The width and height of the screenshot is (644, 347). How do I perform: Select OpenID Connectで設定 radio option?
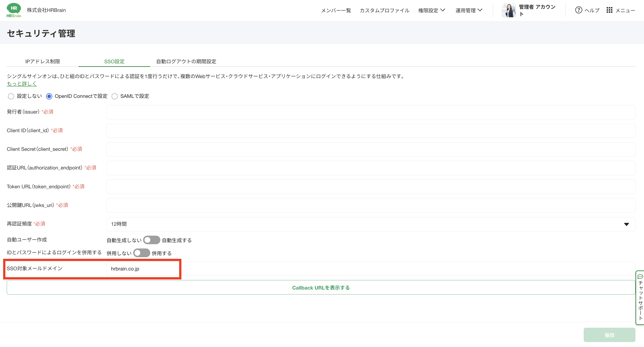click(49, 96)
